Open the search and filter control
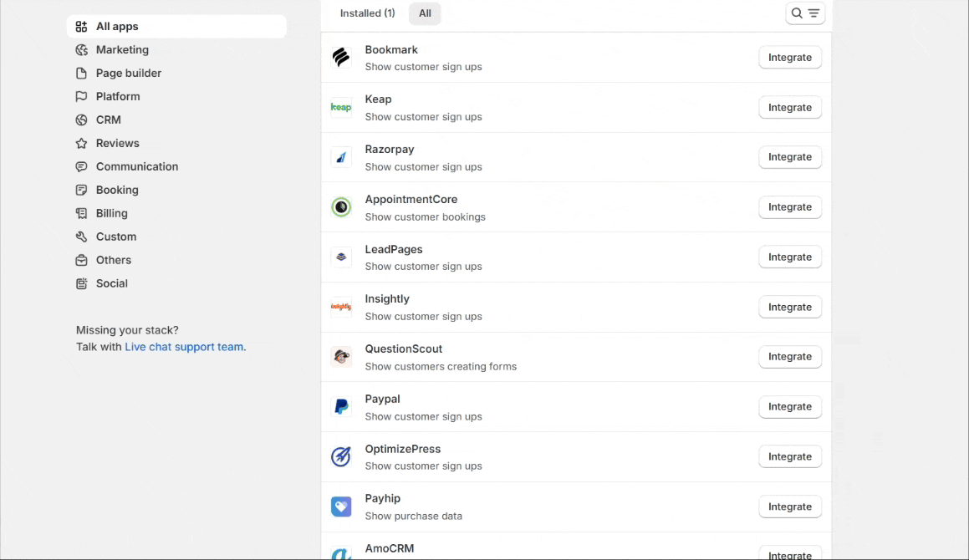Image resolution: width=969 pixels, height=560 pixels. [x=805, y=13]
